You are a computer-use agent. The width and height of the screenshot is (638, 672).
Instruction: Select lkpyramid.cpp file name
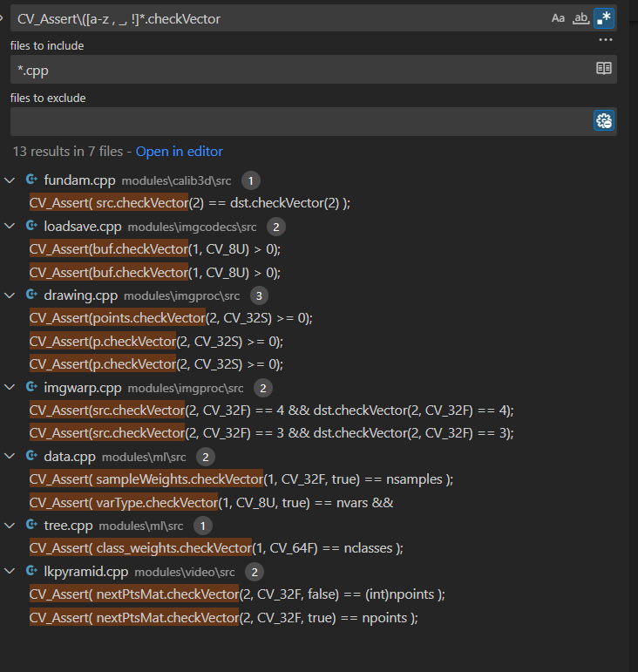click(x=86, y=572)
